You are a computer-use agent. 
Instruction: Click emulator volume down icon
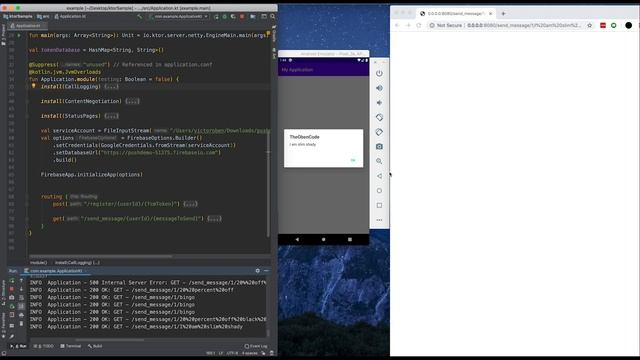pyautogui.click(x=379, y=103)
